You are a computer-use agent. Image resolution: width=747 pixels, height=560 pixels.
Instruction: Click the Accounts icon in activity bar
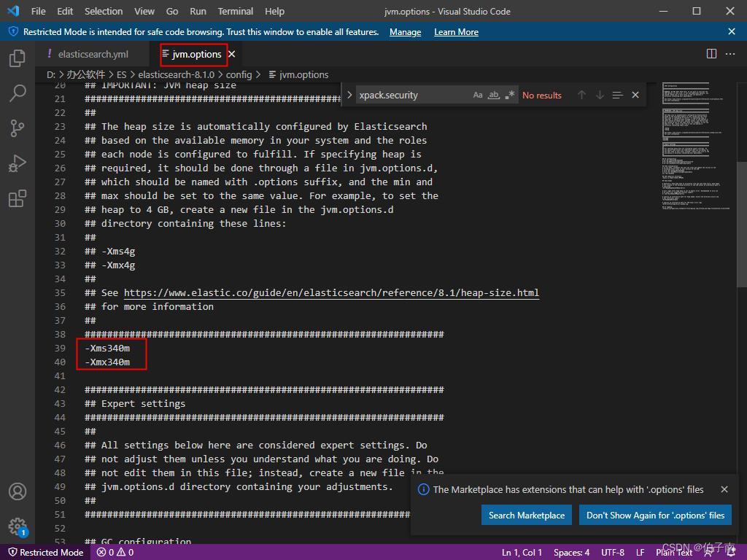(18, 491)
